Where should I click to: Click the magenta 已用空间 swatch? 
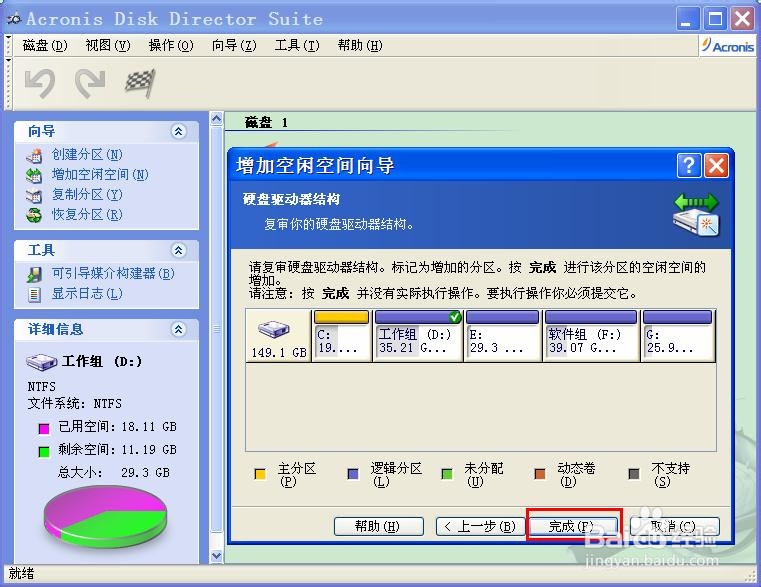(44, 428)
